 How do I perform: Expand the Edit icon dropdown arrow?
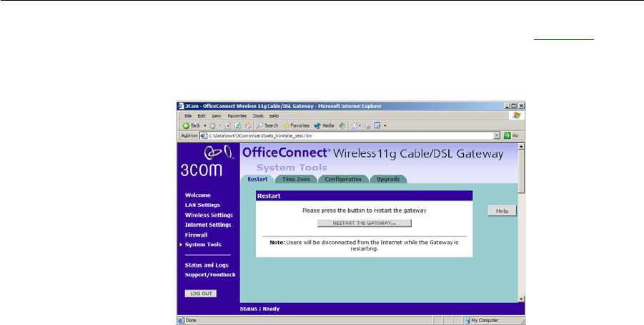click(385, 126)
